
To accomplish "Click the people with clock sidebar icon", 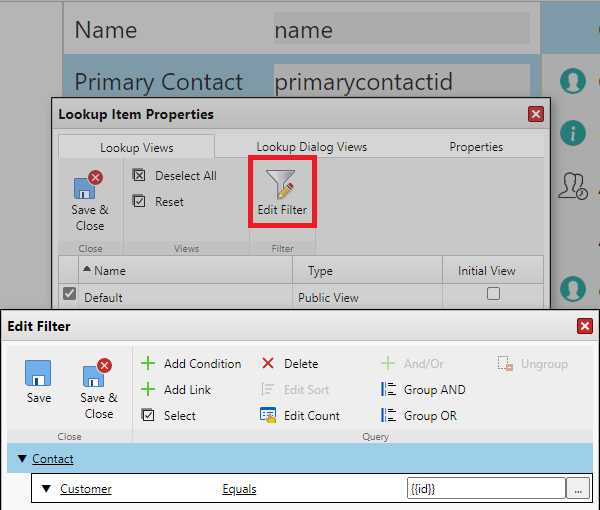I will [573, 186].
